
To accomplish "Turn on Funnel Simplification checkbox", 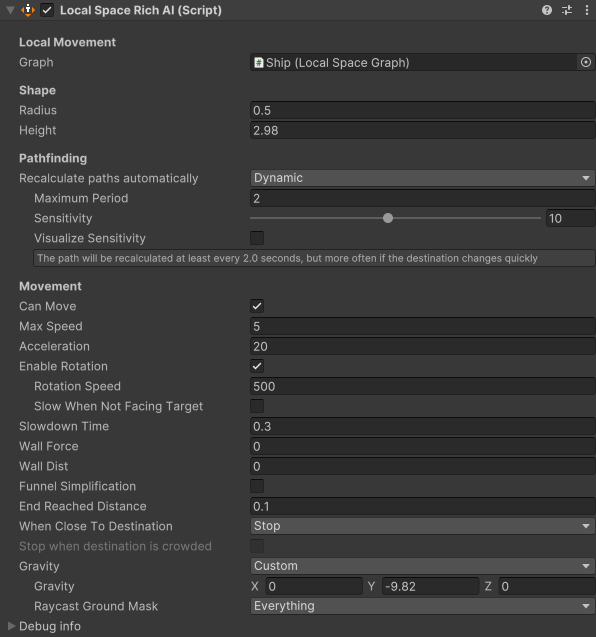I will [257, 486].
